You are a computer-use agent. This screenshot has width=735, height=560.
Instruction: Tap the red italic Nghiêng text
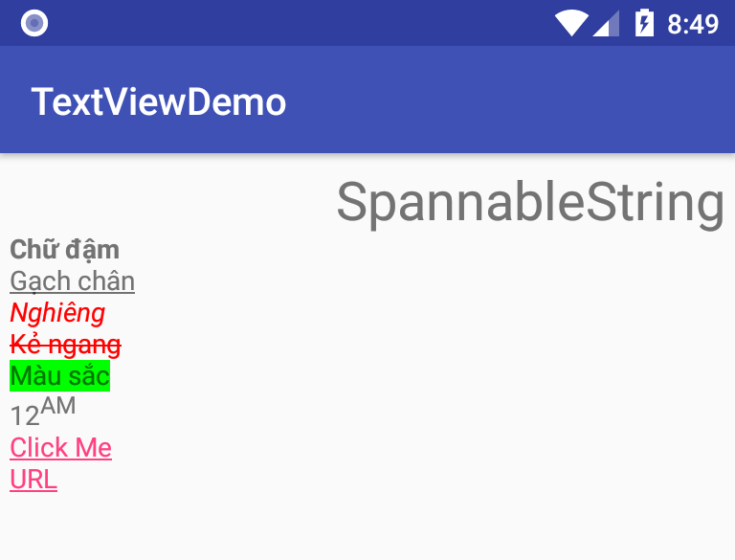[57, 313]
